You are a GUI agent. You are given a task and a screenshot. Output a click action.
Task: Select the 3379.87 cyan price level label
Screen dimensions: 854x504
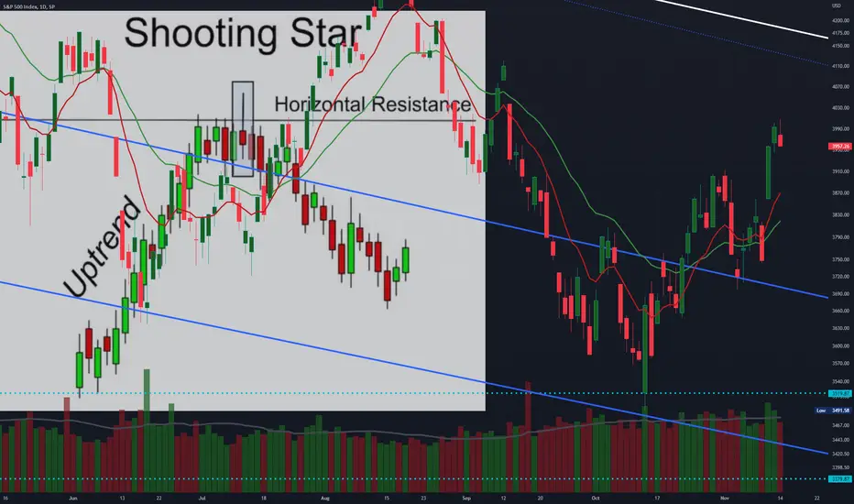(x=839, y=479)
